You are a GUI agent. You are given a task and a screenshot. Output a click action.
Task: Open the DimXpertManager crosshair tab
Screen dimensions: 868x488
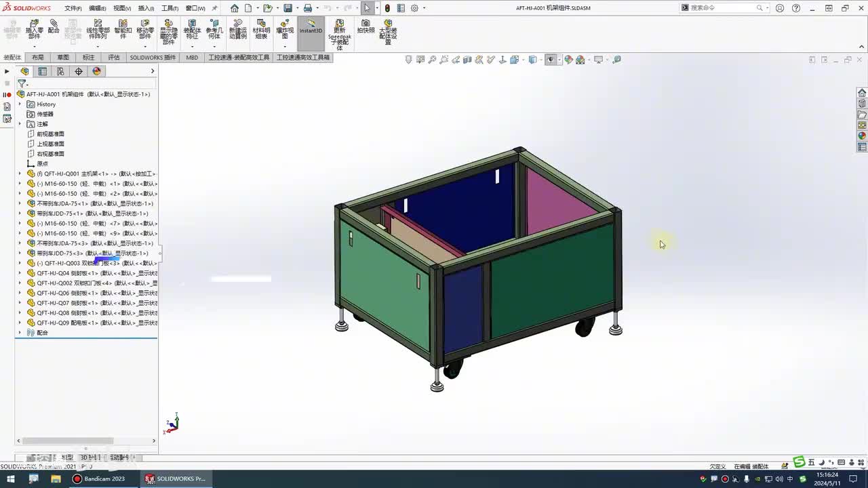tap(79, 71)
